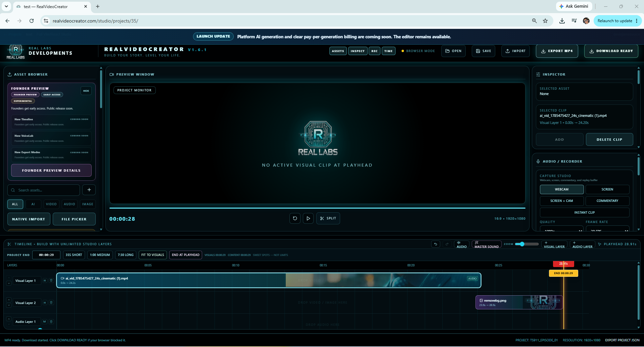The width and height of the screenshot is (644, 347).
Task: Move Visual Layer 2 down with chevron
Action: [9, 305]
